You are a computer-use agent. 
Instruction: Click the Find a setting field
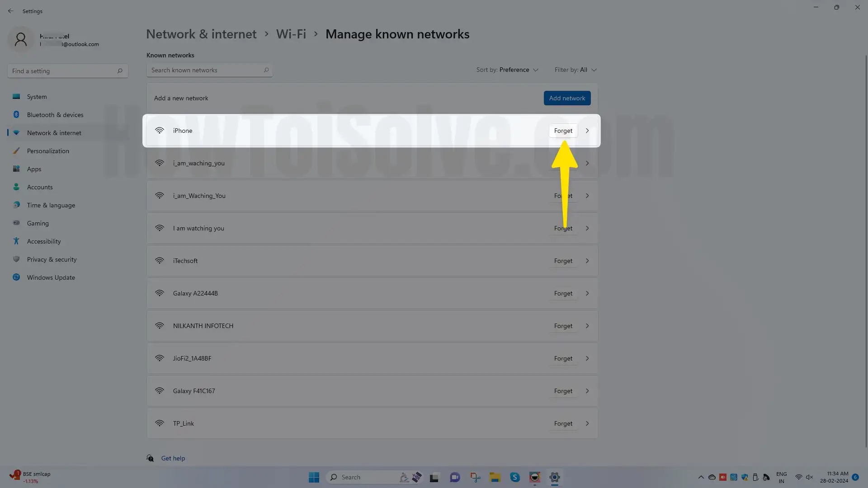pyautogui.click(x=63, y=71)
